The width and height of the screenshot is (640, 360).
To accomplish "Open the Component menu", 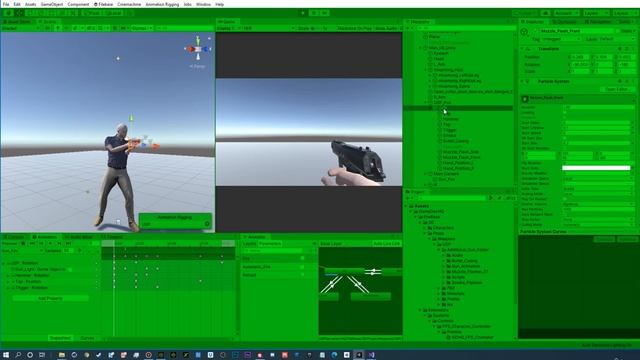I will [x=78, y=4].
